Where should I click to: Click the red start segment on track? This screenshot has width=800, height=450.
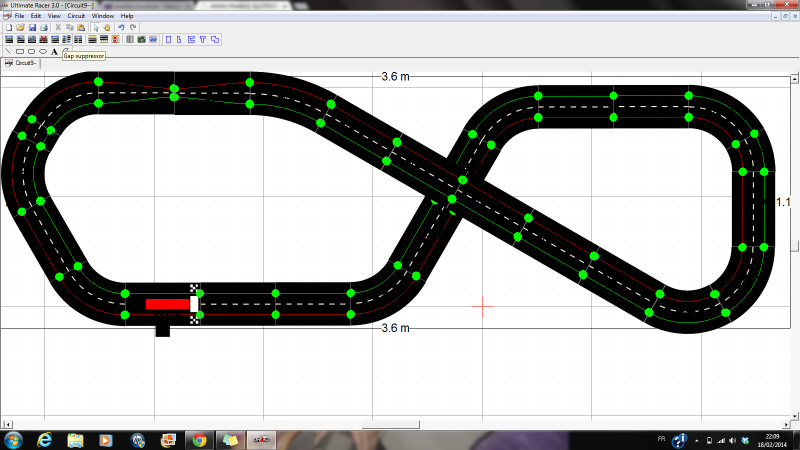[x=166, y=304]
